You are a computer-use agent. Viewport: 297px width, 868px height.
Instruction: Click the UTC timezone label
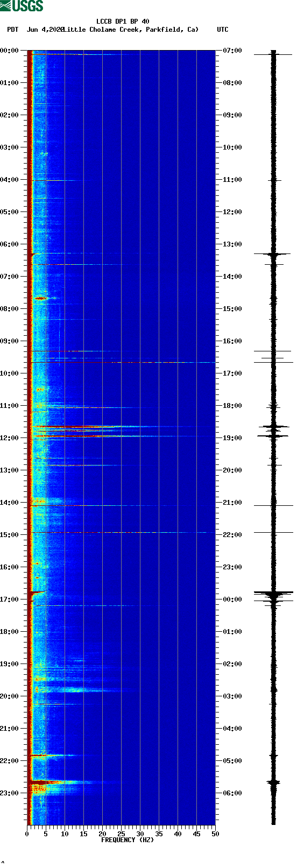click(223, 30)
